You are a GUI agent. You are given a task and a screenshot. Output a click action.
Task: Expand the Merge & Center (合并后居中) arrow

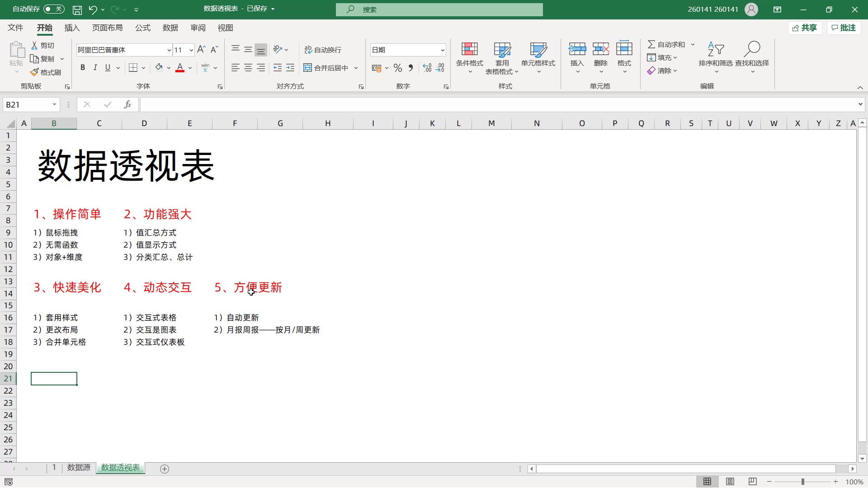(x=356, y=68)
